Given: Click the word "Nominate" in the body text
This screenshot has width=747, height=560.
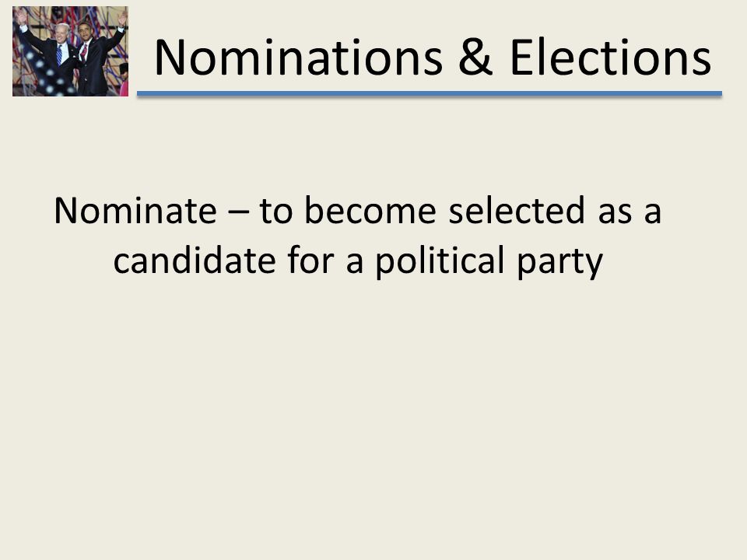Looking at the screenshot, I should coord(135,210).
